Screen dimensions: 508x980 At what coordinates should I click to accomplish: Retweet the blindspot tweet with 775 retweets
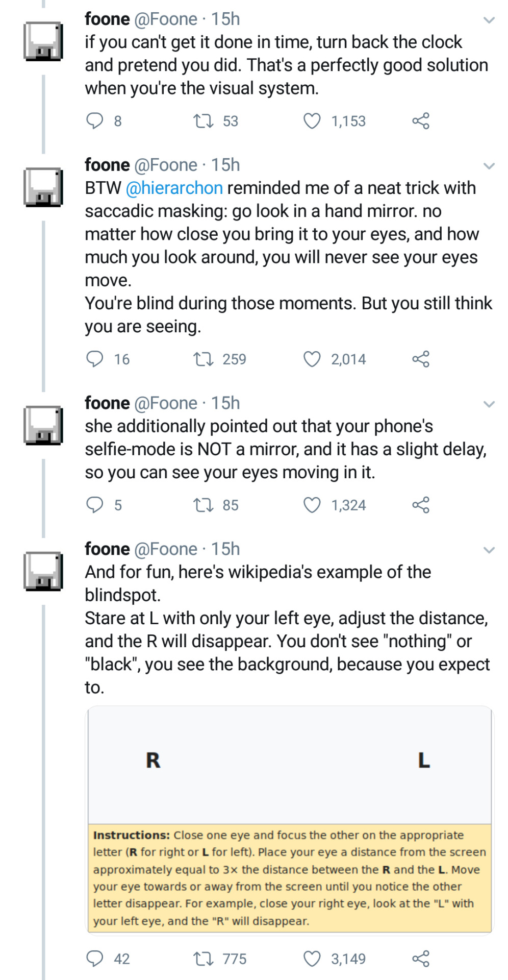tap(203, 959)
